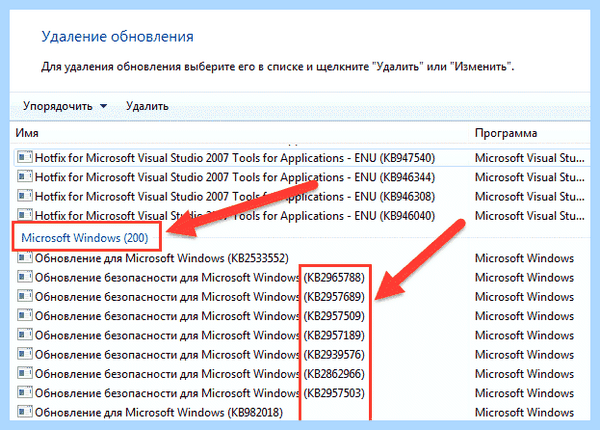This screenshot has width=600, height=430.
Task: Click program cell 'Microsoft Windows' for KB982018
Action: pos(524,412)
